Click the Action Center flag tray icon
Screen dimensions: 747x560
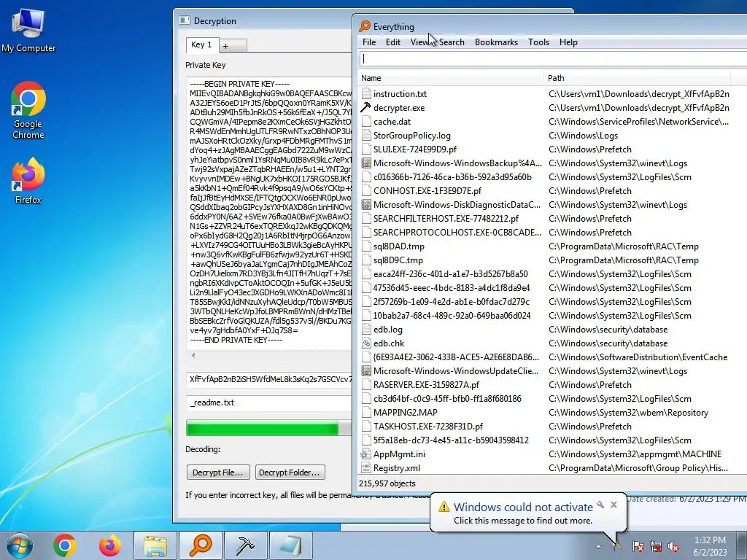(x=638, y=546)
